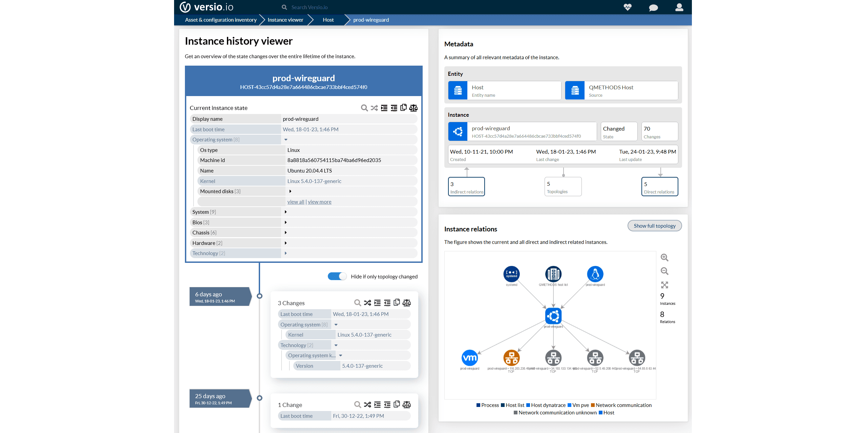This screenshot has width=868, height=433.
Task: Click the copy icon in 3 Changes panel
Action: point(397,302)
